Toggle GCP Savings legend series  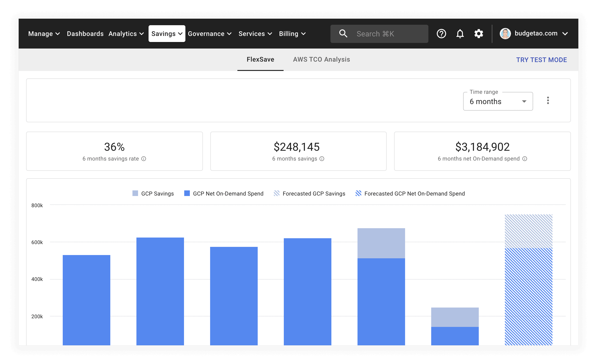[x=153, y=193]
